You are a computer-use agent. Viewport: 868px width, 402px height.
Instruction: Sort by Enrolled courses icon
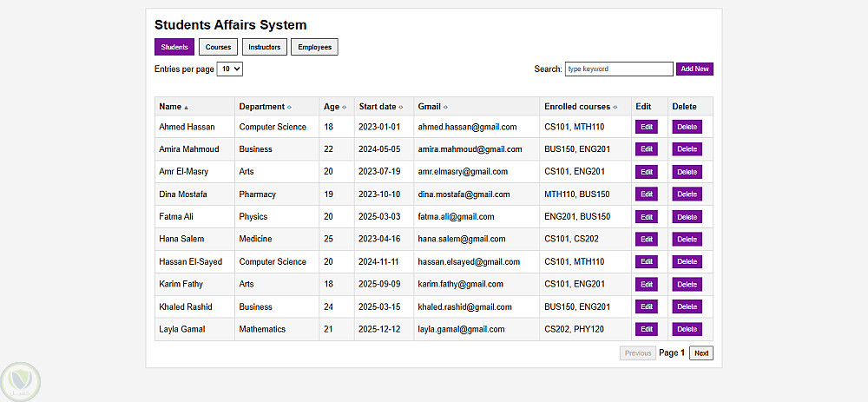coord(615,107)
